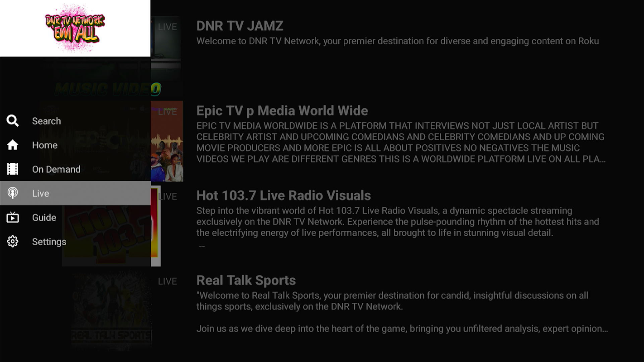
Task: Select the Hot 103.7 channel thumbnail
Action: pyautogui.click(x=111, y=226)
